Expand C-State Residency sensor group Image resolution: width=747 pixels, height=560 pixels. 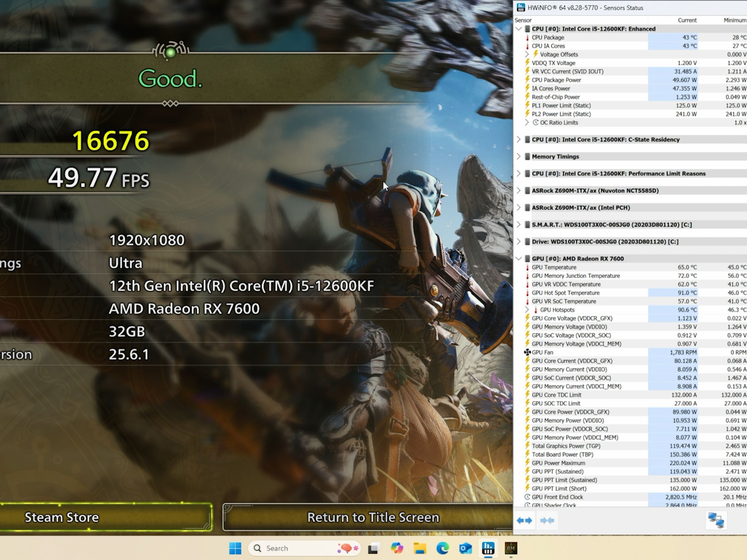[x=519, y=139]
